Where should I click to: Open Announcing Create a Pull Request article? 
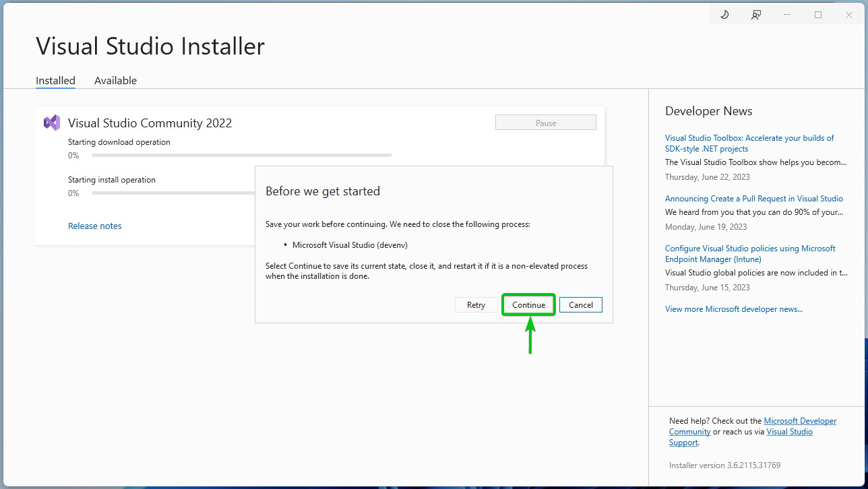click(x=754, y=199)
